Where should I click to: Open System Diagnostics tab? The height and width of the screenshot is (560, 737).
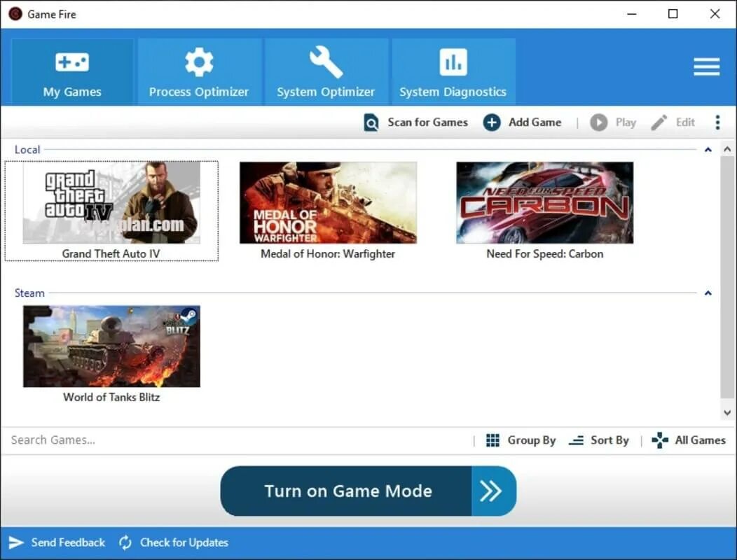453,71
